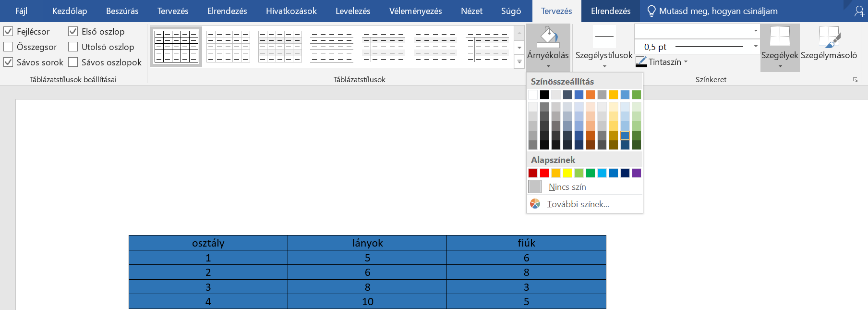The width and height of the screenshot is (868, 310).
Task: Open További színek... dialog
Action: [585, 204]
